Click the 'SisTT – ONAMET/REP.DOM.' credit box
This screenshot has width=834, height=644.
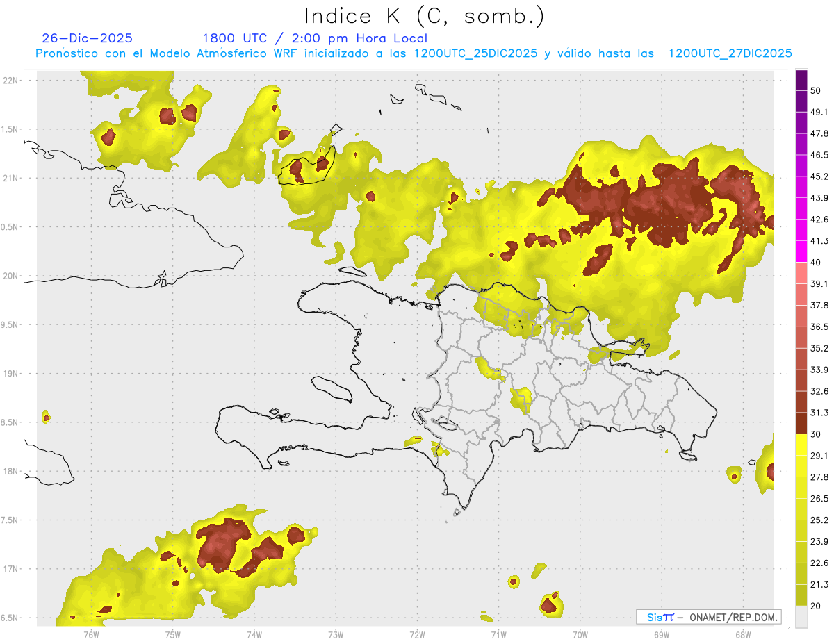tap(709, 617)
